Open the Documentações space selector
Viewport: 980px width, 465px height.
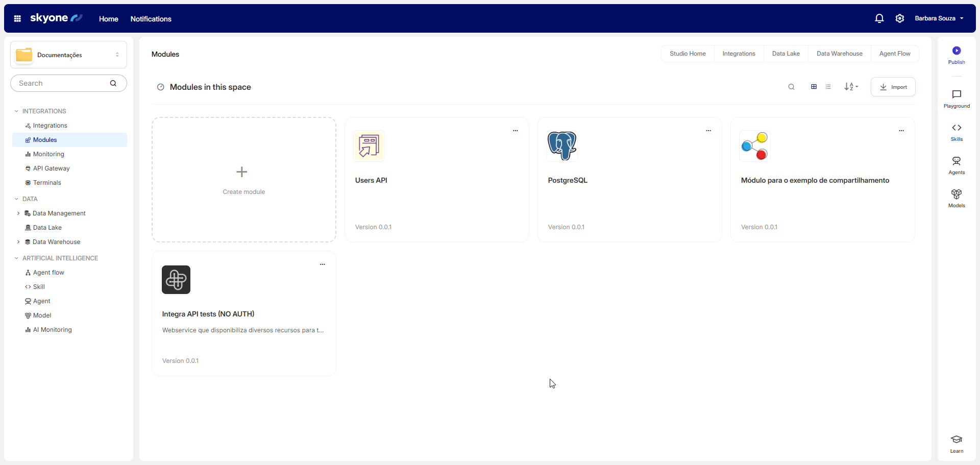point(68,55)
